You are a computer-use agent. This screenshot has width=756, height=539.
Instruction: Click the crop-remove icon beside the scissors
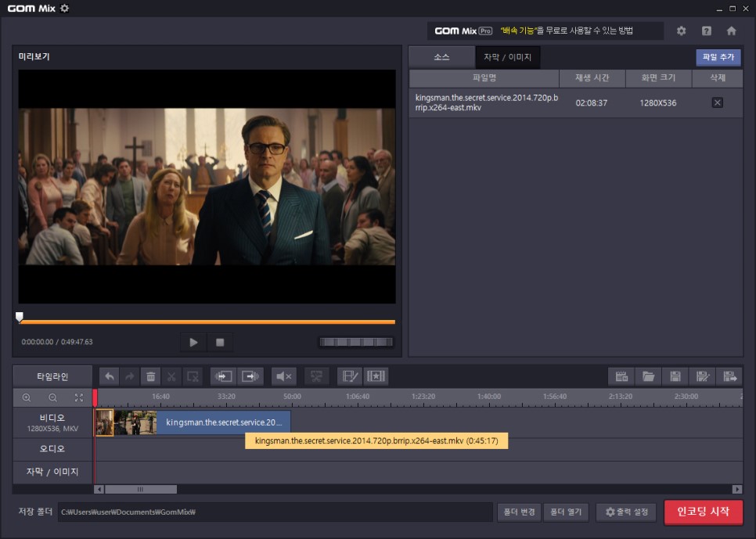tap(193, 376)
